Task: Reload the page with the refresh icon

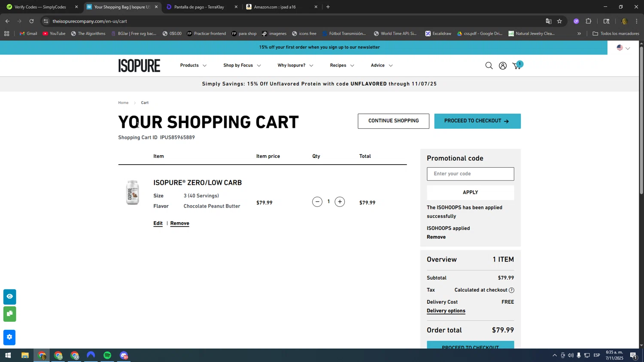Action: click(31, 21)
